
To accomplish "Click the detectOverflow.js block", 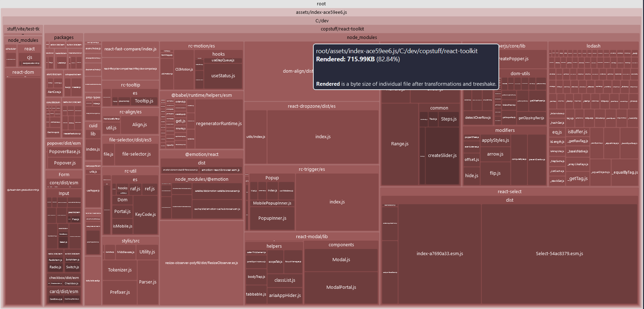I will [x=478, y=118].
